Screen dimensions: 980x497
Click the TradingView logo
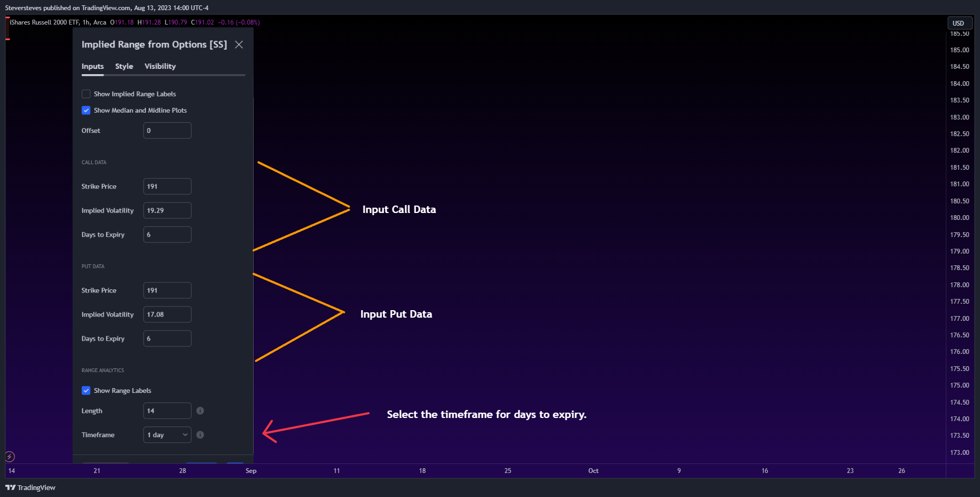point(30,487)
